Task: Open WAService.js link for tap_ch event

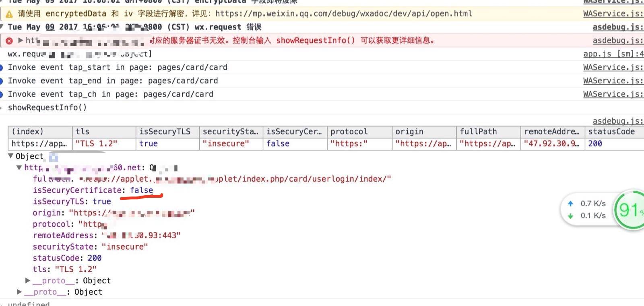Action: (613, 94)
